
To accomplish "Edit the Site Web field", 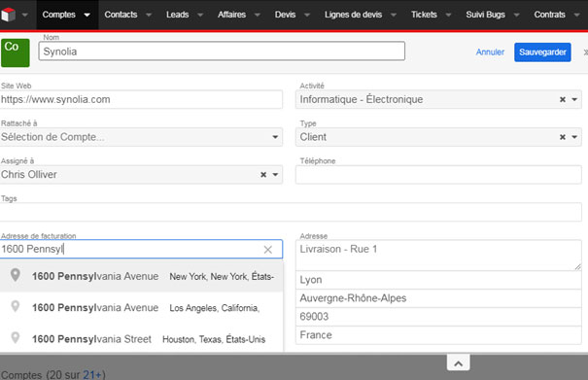I will pos(141,99).
